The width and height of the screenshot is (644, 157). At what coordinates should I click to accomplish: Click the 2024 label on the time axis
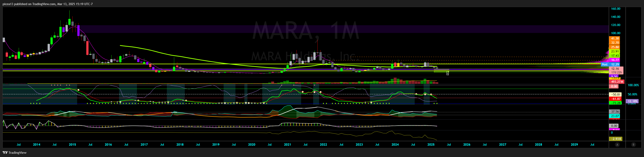tap(395, 145)
